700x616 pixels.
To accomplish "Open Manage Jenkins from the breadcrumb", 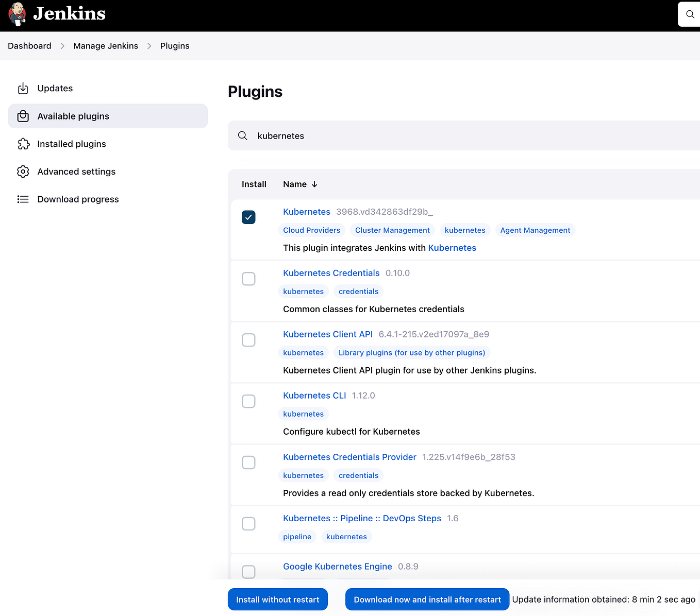I will coord(106,45).
